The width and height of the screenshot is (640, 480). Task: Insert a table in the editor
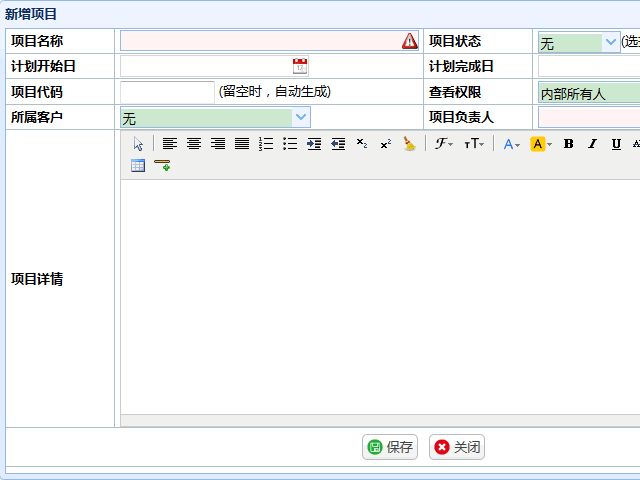138,166
